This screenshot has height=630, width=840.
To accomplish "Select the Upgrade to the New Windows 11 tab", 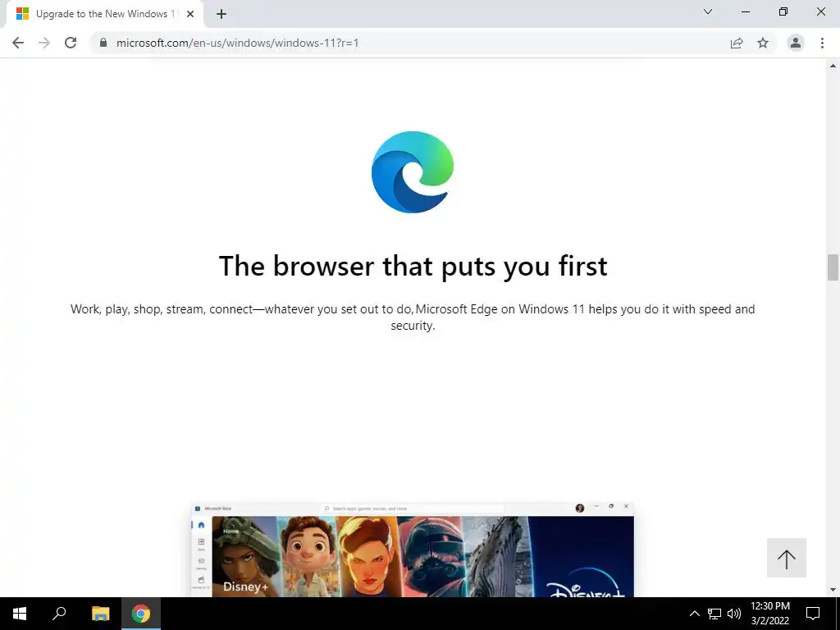I will pyautogui.click(x=104, y=15).
